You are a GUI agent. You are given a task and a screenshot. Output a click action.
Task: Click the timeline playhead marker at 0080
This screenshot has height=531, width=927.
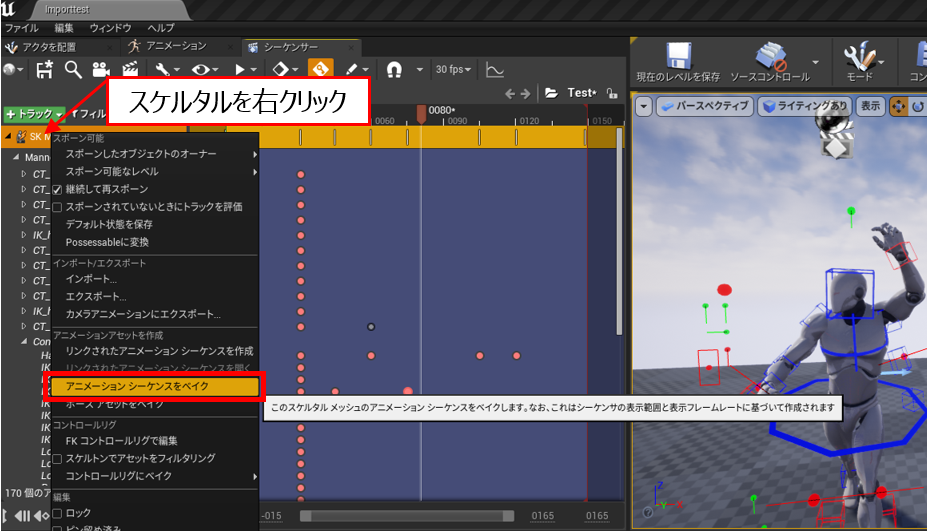pyautogui.click(x=421, y=114)
